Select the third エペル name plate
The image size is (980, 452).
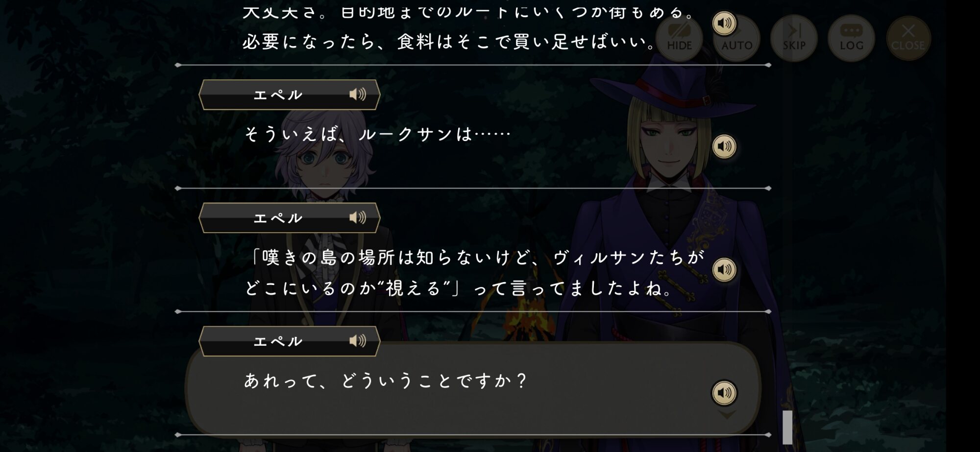pyautogui.click(x=290, y=341)
